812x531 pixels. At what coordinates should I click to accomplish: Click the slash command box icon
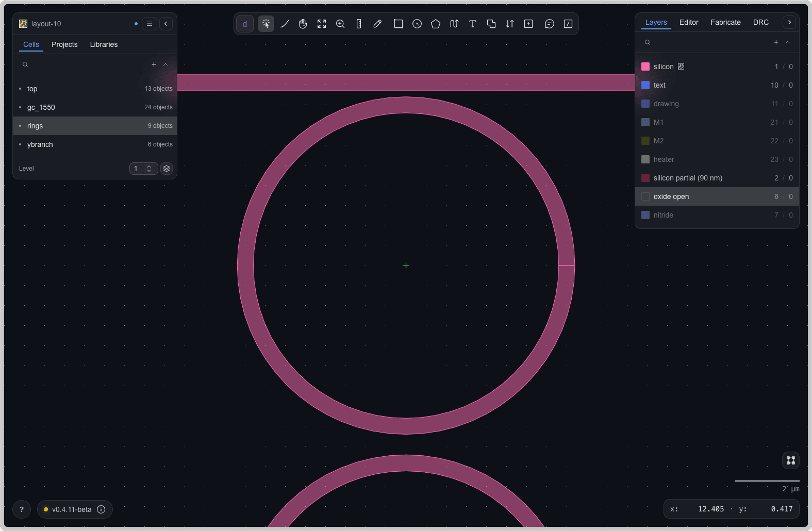pyautogui.click(x=568, y=24)
